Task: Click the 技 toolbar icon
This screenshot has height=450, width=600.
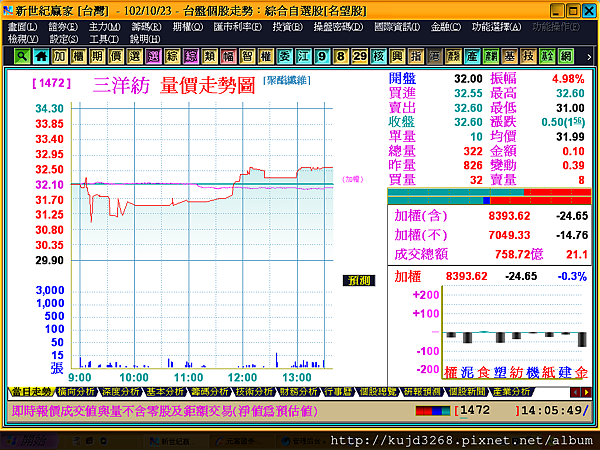Action: 528,57
